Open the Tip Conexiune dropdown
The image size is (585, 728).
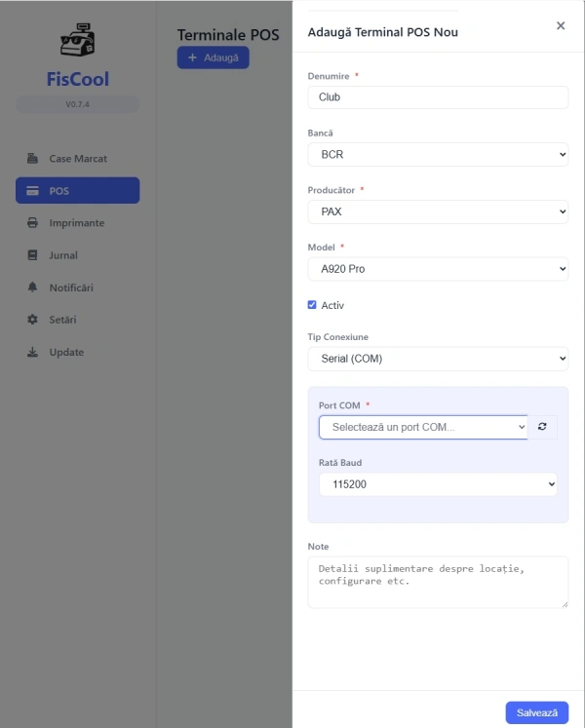tap(438, 359)
